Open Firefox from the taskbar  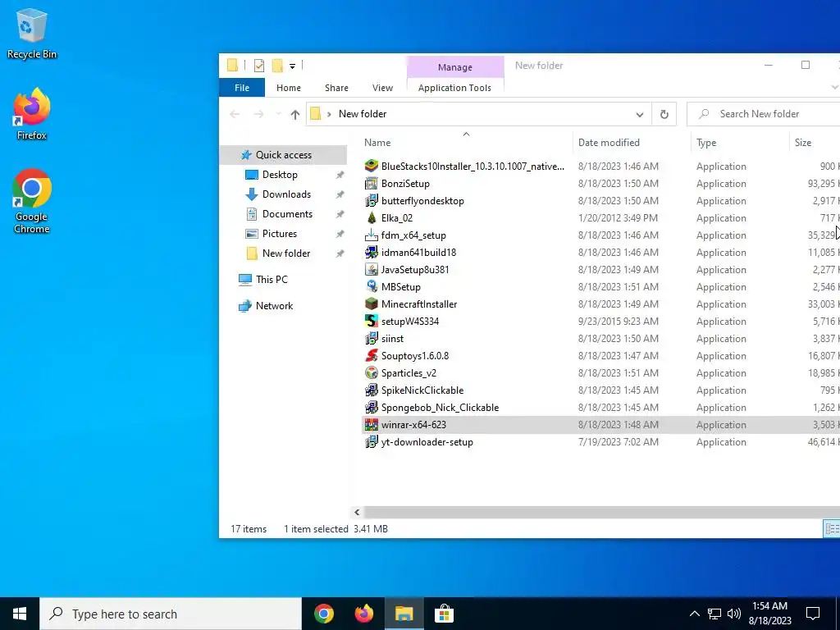[x=363, y=614]
